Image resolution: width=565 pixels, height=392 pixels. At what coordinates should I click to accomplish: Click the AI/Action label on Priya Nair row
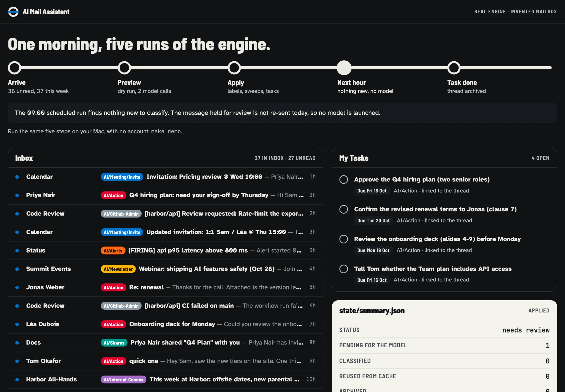click(x=113, y=195)
